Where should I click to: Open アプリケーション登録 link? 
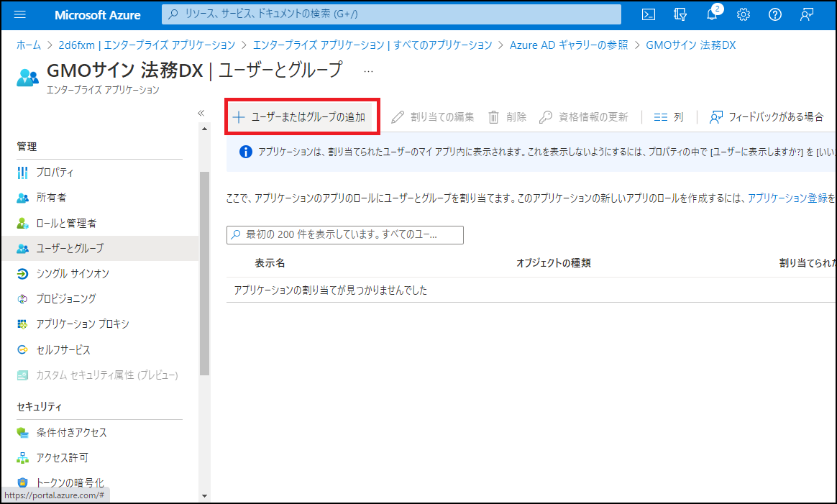[x=787, y=198]
